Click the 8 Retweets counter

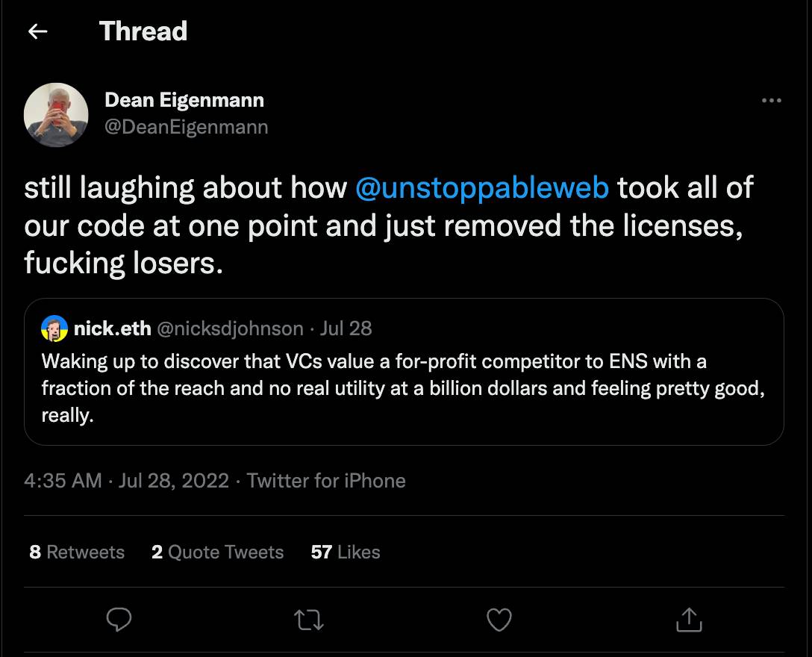tap(76, 552)
